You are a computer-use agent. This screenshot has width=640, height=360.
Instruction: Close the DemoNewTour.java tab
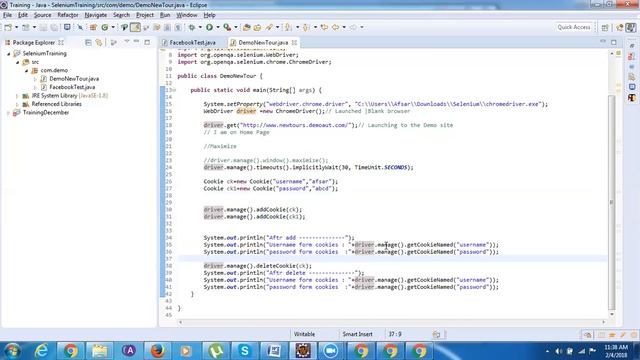[x=294, y=42]
